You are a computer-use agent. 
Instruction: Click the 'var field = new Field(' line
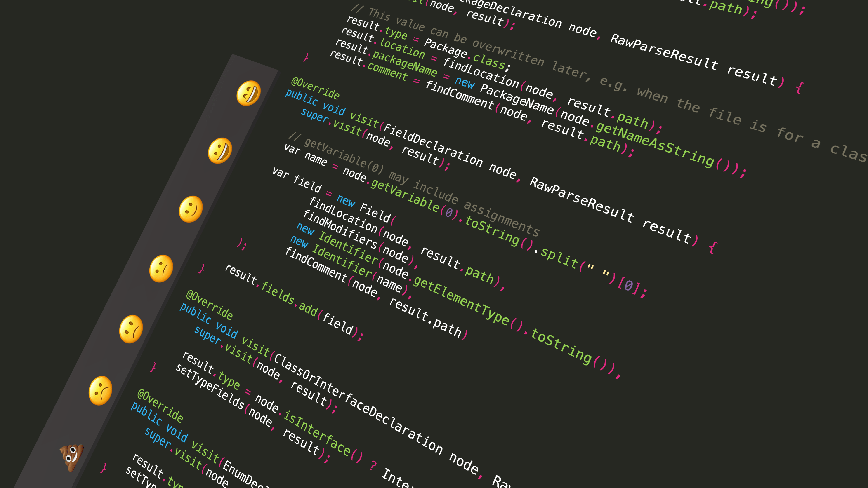[334, 196]
